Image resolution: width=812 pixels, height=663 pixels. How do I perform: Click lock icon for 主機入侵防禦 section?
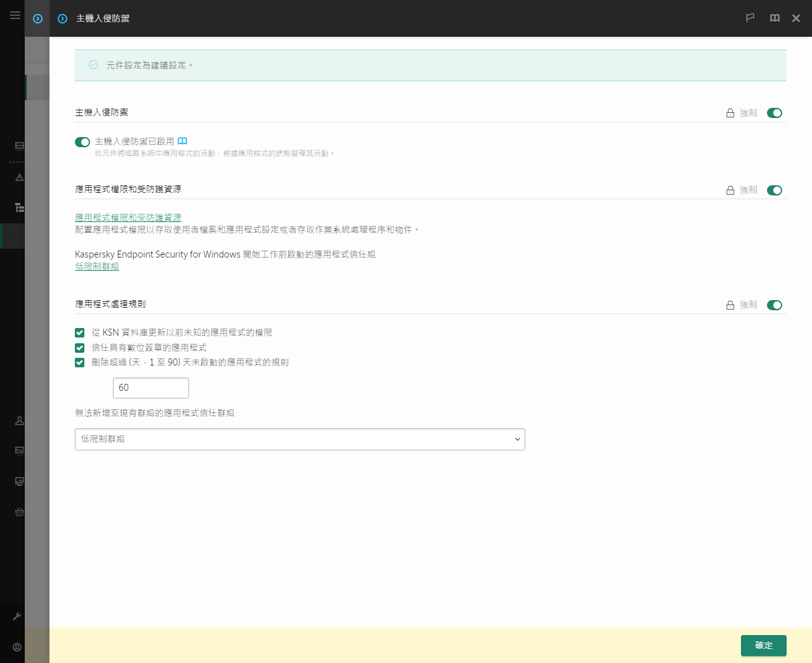pos(730,113)
